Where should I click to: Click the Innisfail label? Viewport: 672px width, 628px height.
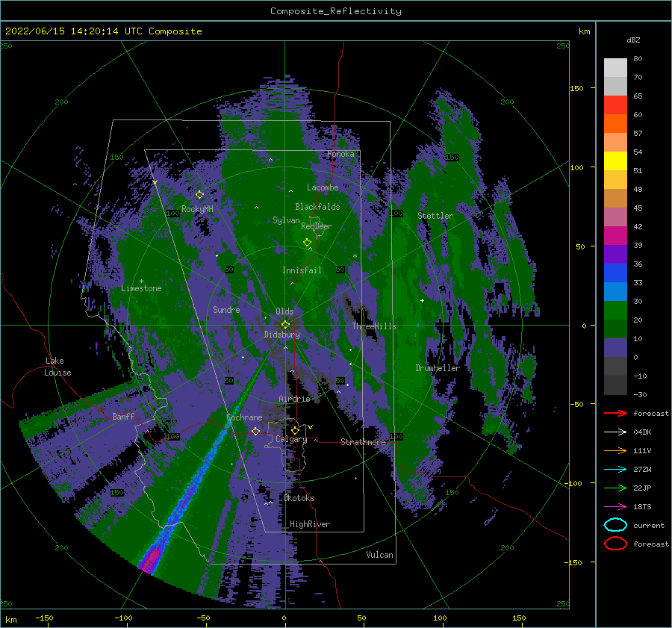pyautogui.click(x=302, y=270)
